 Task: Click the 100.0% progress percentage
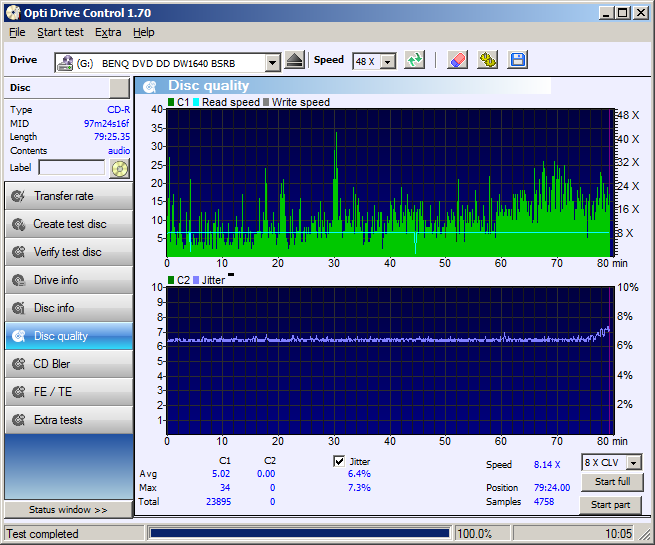point(474,534)
